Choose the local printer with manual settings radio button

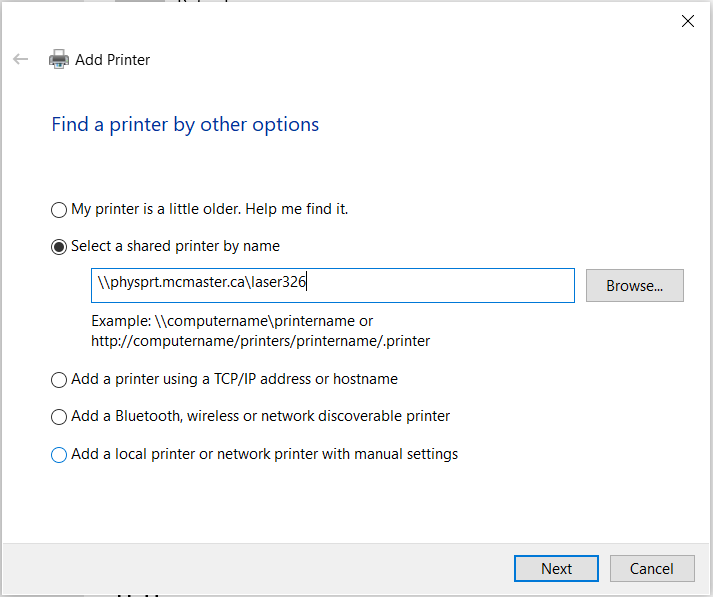[59, 455]
